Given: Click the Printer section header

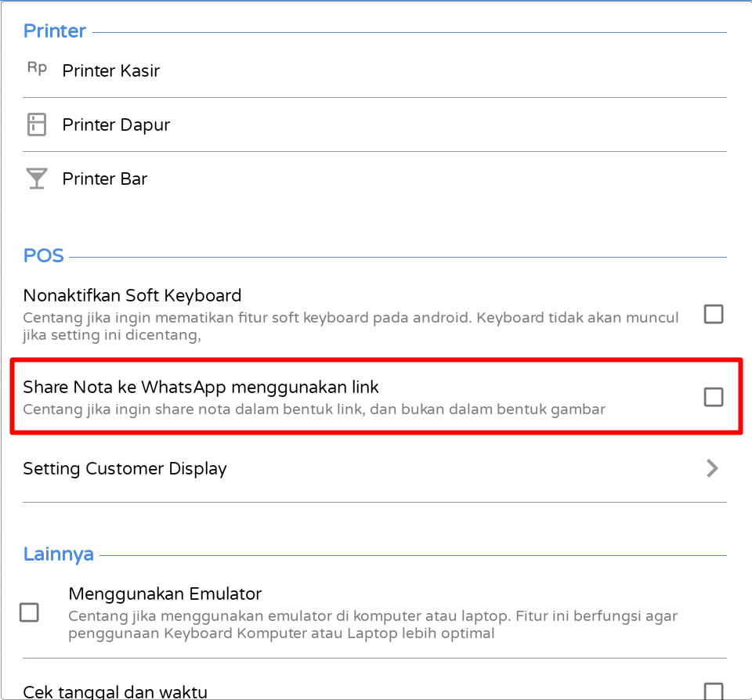Looking at the screenshot, I should (55, 31).
